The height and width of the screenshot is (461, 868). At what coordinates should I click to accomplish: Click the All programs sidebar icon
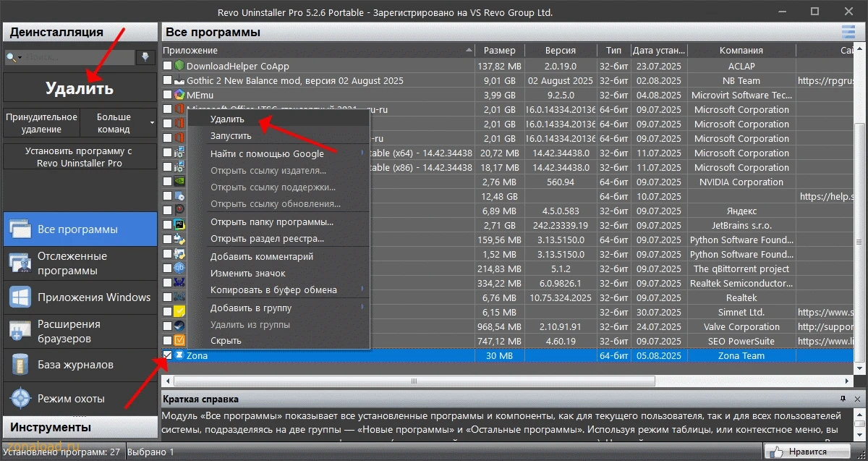[x=19, y=229]
